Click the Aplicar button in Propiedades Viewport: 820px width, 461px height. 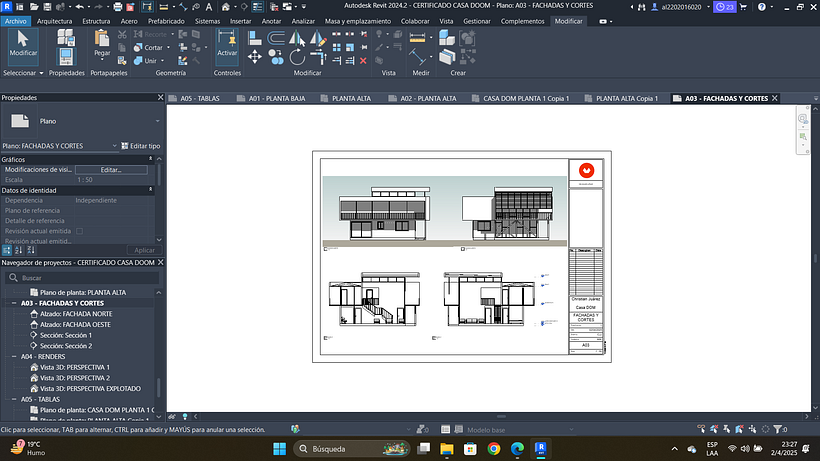point(144,250)
